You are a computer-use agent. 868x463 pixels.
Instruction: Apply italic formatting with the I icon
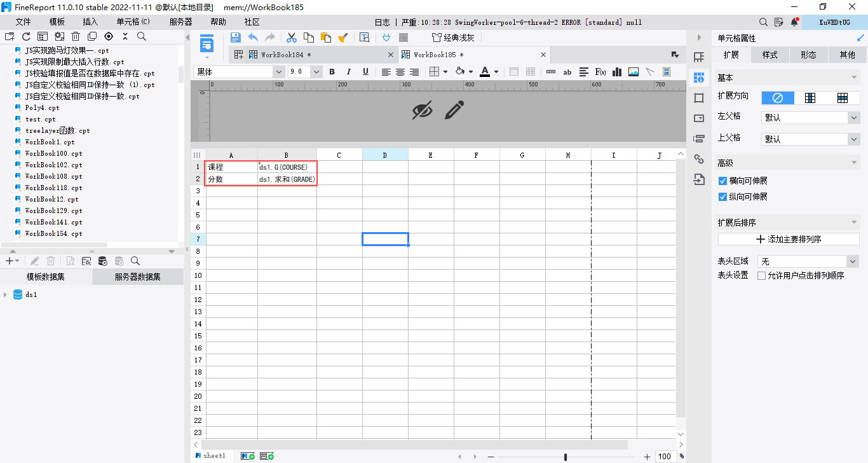349,72
